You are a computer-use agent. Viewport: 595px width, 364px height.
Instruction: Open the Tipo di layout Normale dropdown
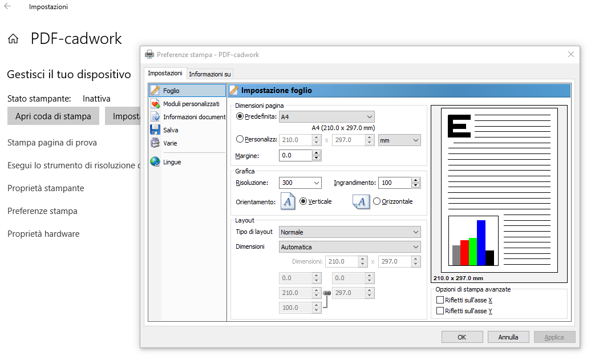click(x=350, y=232)
